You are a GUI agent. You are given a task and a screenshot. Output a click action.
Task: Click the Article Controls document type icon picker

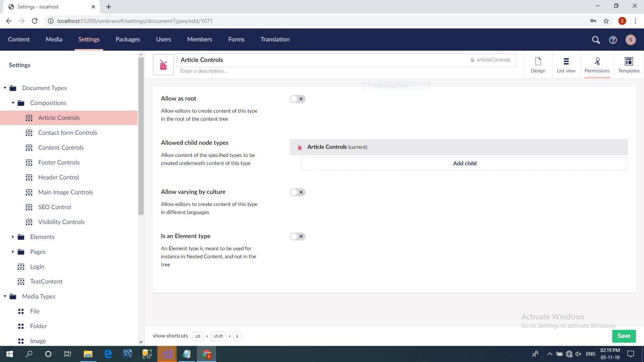tap(163, 65)
